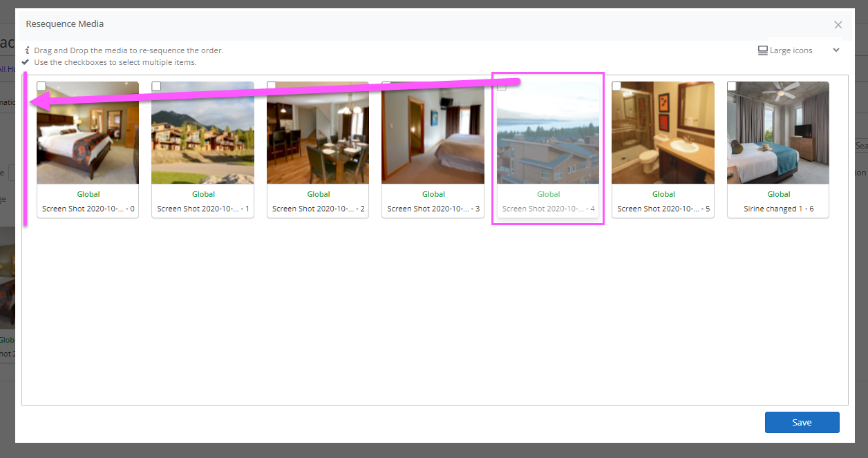Close the Resequence Media dialog
The width and height of the screenshot is (868, 458).
(x=838, y=25)
